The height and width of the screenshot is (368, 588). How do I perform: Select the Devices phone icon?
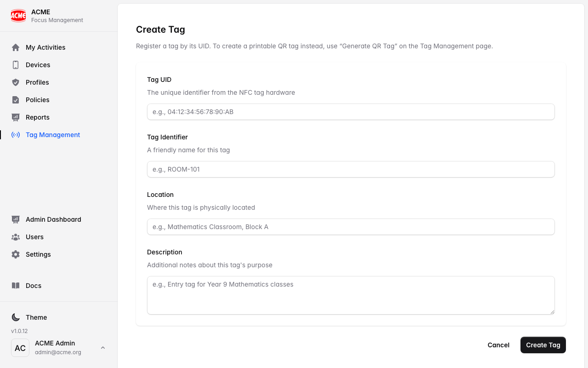tap(16, 65)
